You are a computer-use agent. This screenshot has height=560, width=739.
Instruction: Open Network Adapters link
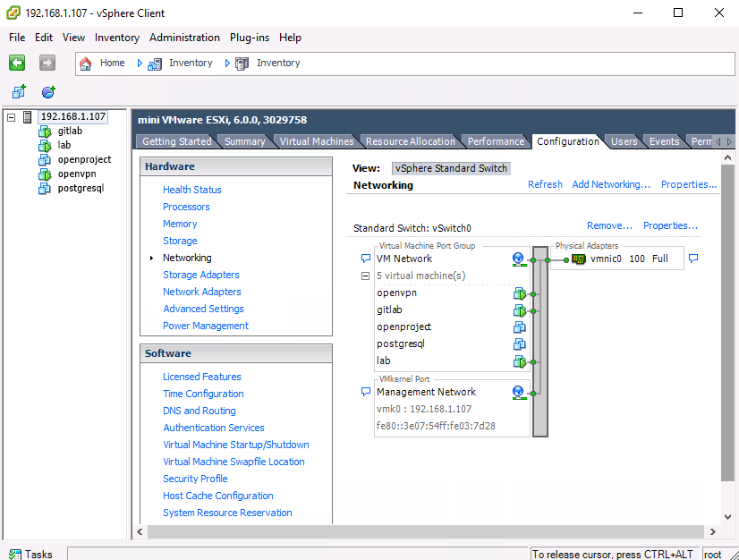pyautogui.click(x=201, y=292)
